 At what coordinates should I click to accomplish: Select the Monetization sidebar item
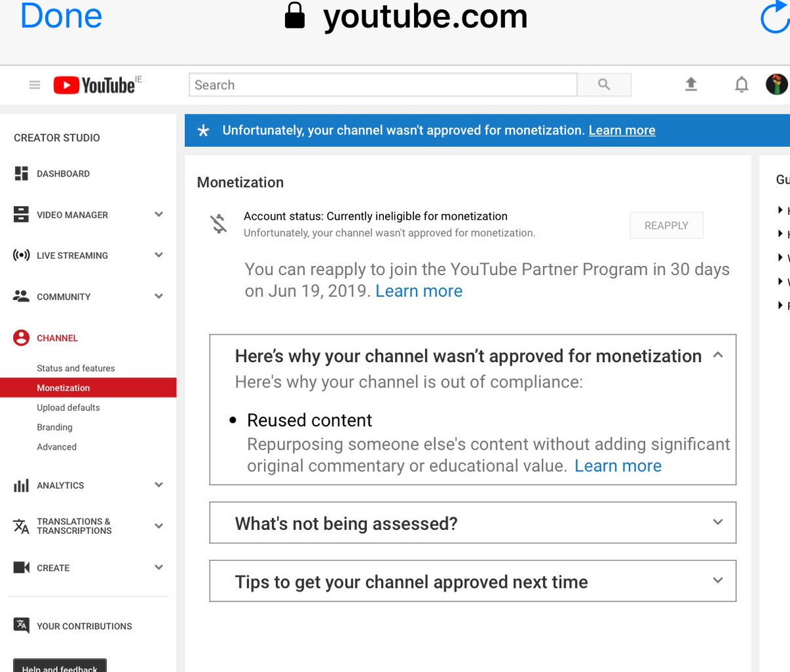coord(88,388)
